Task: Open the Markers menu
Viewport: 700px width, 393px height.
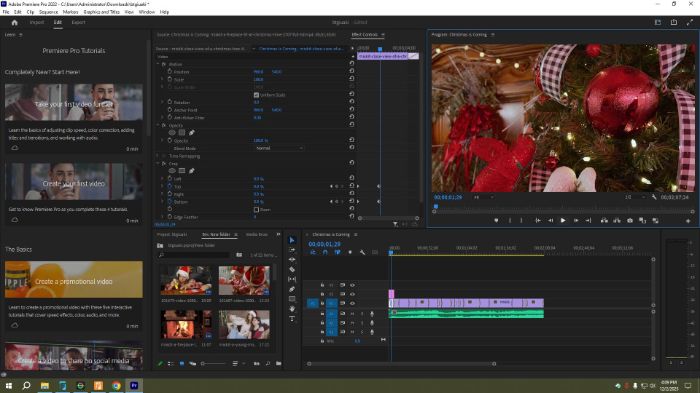Action: coord(70,12)
